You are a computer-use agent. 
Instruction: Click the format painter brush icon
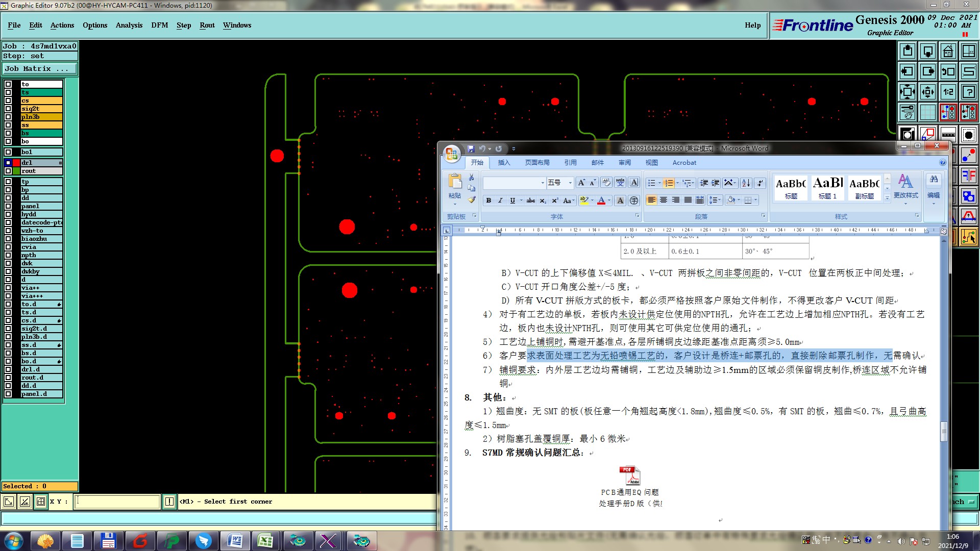(472, 200)
